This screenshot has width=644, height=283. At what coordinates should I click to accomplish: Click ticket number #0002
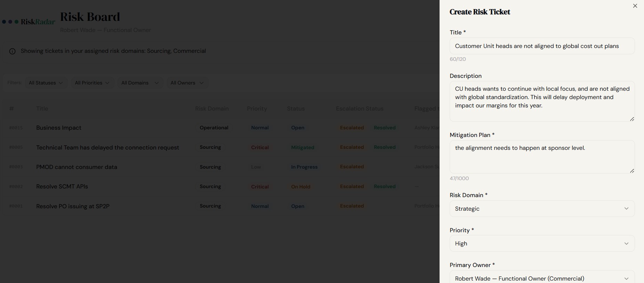[16, 187]
